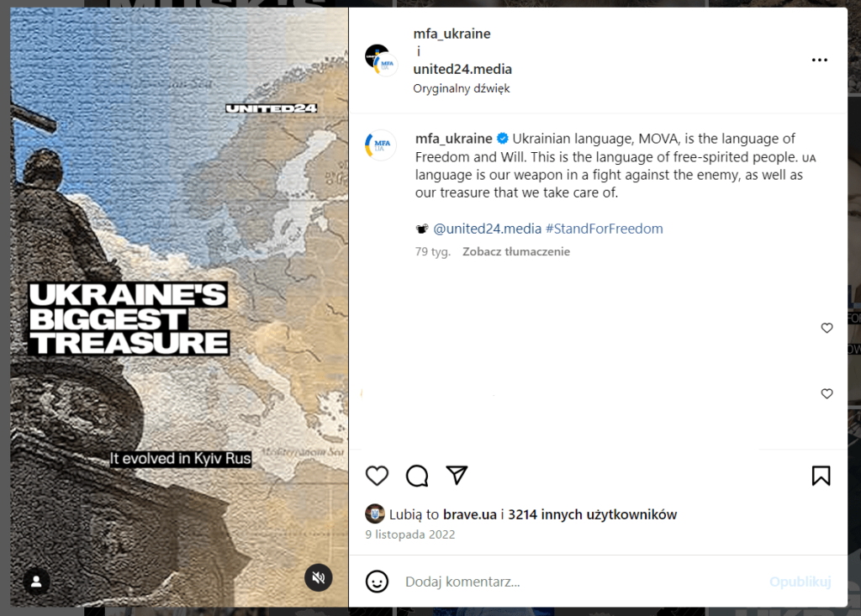Open more options three-dot menu
This screenshot has height=616, width=861.
pos(819,60)
